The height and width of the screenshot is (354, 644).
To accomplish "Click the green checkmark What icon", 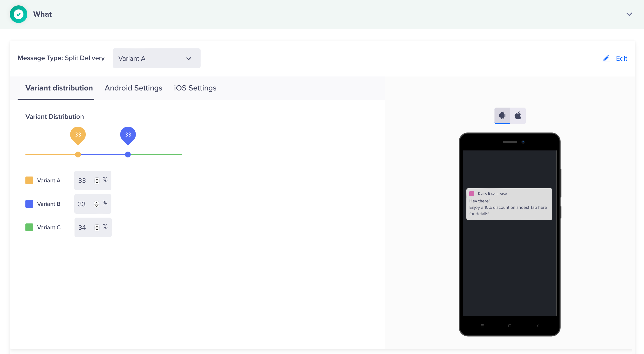I will point(19,14).
